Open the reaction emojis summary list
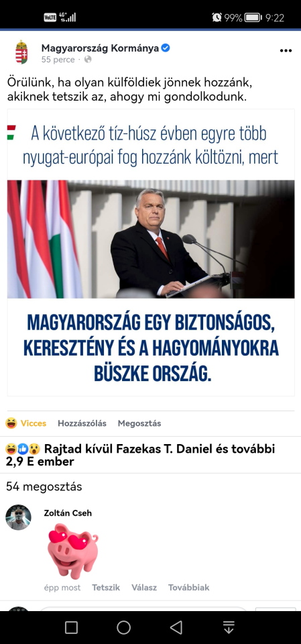 point(23,449)
